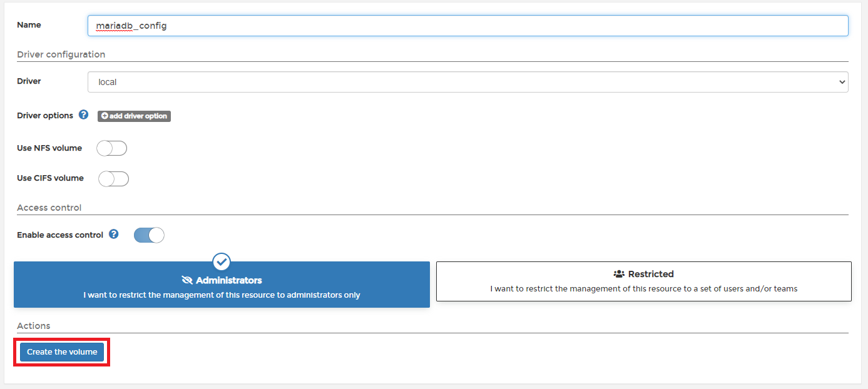Enable the Use NFS volume switch

(112, 148)
